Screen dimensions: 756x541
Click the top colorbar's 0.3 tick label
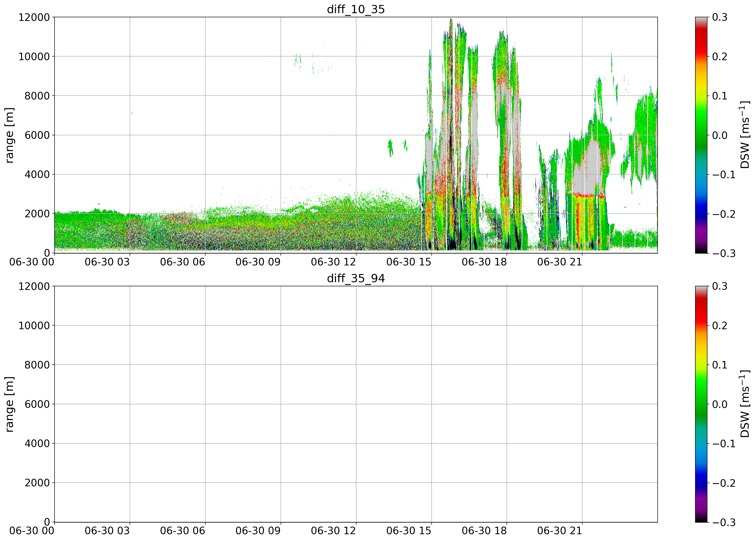[720, 17]
